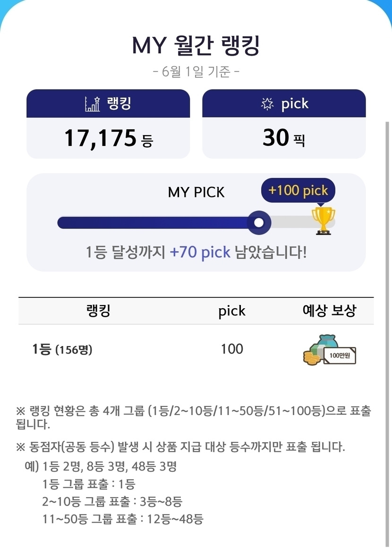This screenshot has width=392, height=549.
Task: Click the 랭킹 table column header
Action: coord(98,311)
